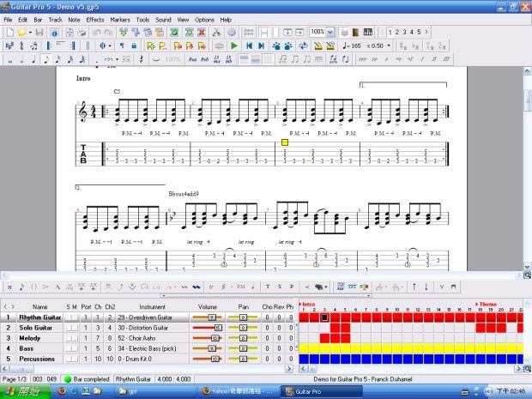Click the Windows Start button
Screen dimensions: 532x399
point(26,391)
